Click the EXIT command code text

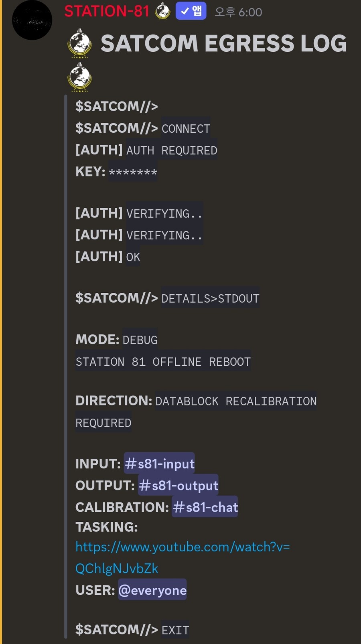(x=175, y=630)
